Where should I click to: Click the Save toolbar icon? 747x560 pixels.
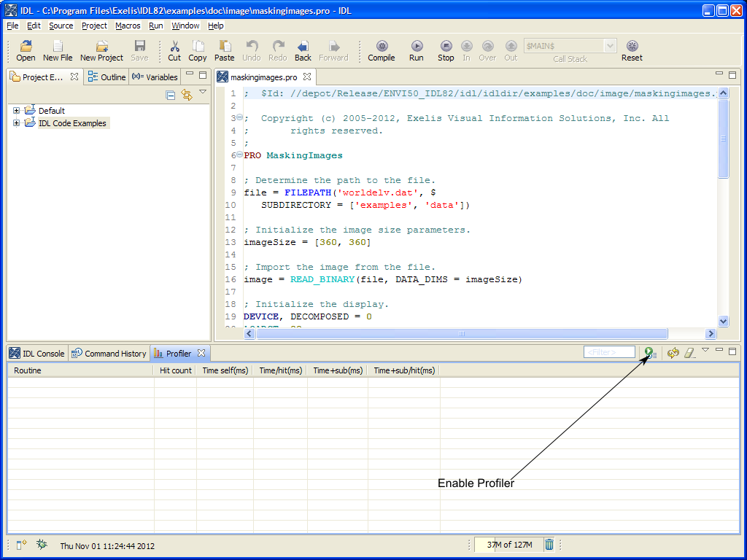click(x=139, y=51)
